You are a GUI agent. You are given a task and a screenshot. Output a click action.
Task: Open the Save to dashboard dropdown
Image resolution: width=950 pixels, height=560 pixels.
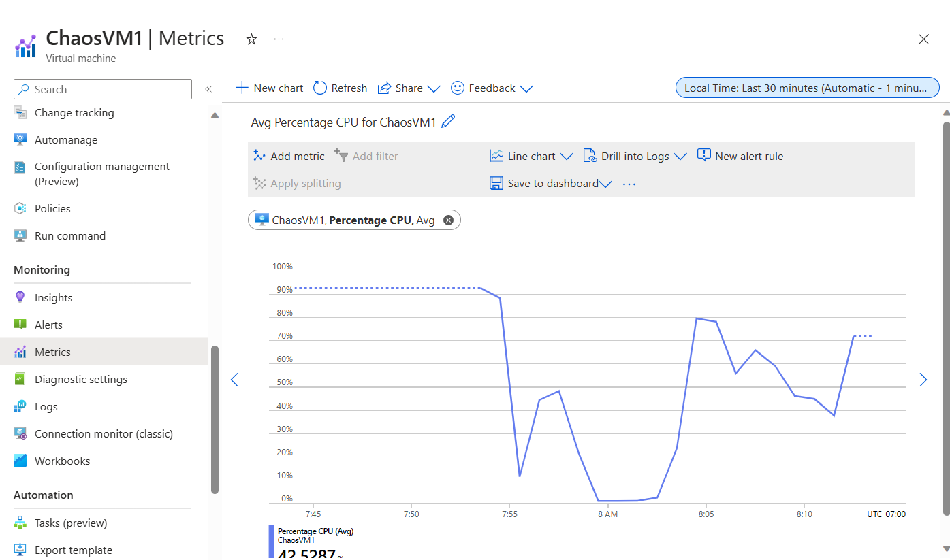coord(605,184)
